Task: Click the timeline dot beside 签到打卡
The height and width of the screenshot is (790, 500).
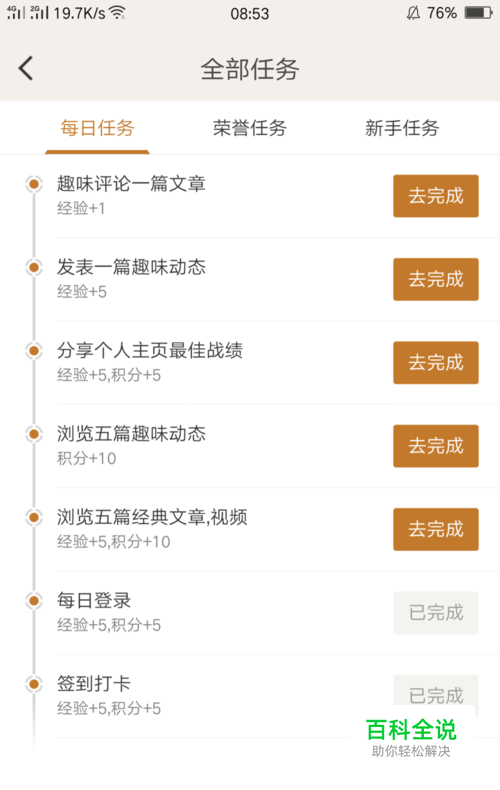Action: click(x=34, y=684)
